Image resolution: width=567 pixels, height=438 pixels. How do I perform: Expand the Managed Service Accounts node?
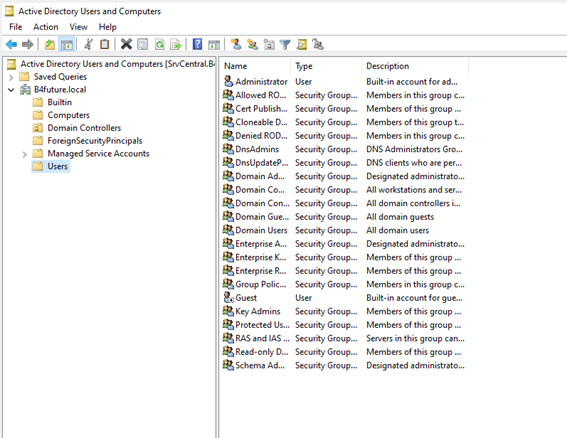[x=25, y=154]
